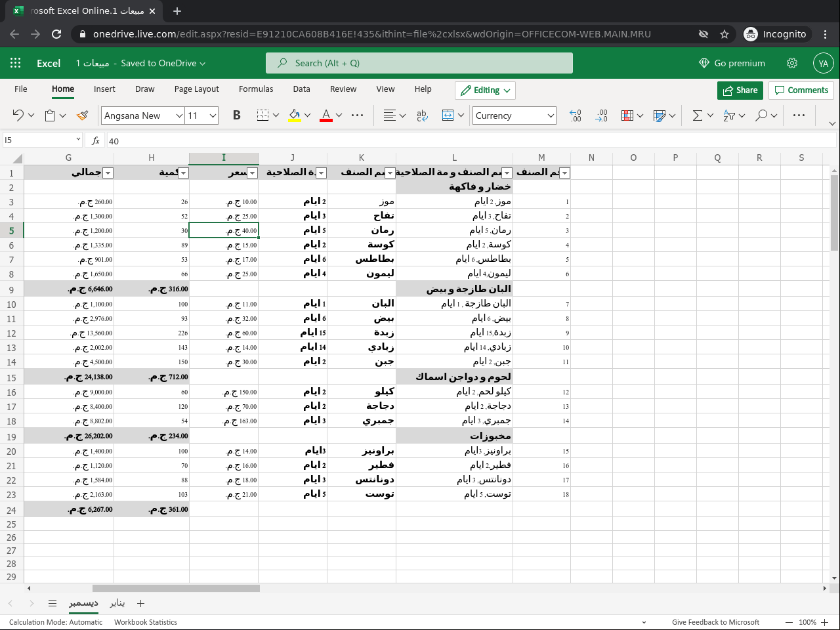Switch to the يناير sheet tab
This screenshot has height=630, width=840.
click(x=117, y=603)
